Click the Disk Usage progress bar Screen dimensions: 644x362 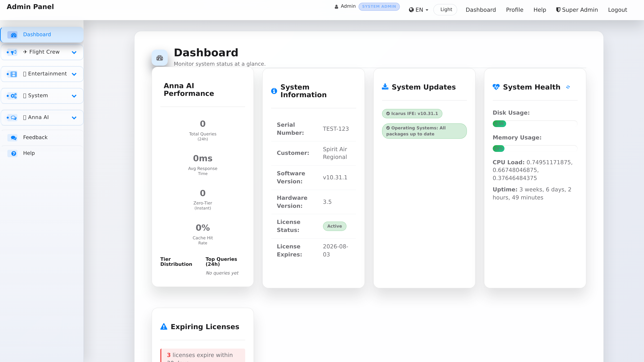[535, 124]
